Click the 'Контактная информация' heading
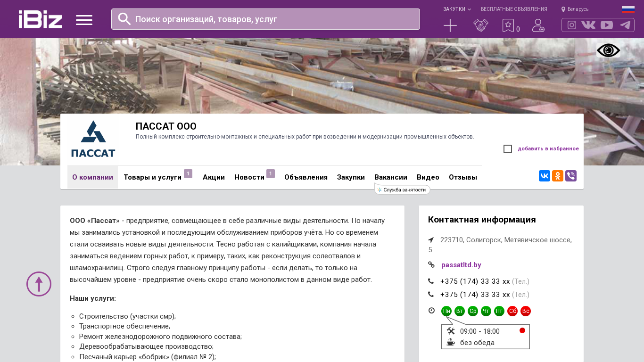This screenshot has width=644, height=362. click(482, 220)
